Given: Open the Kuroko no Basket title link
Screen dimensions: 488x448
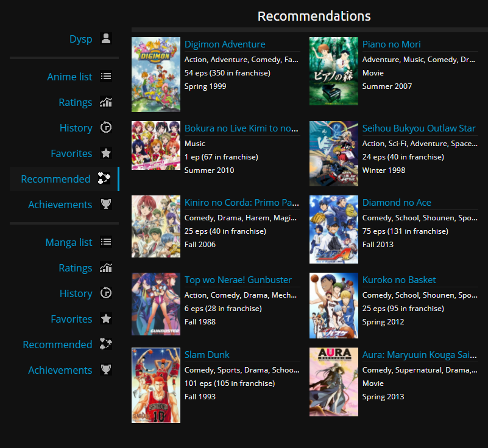Looking at the screenshot, I should tap(399, 280).
